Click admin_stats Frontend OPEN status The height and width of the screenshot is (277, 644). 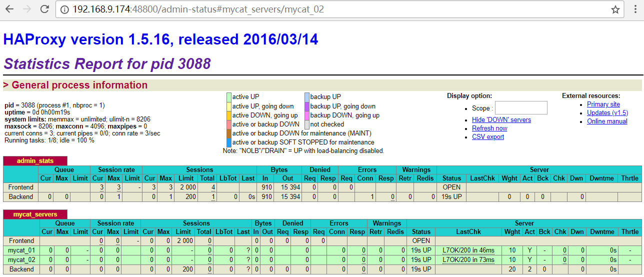tap(451, 187)
